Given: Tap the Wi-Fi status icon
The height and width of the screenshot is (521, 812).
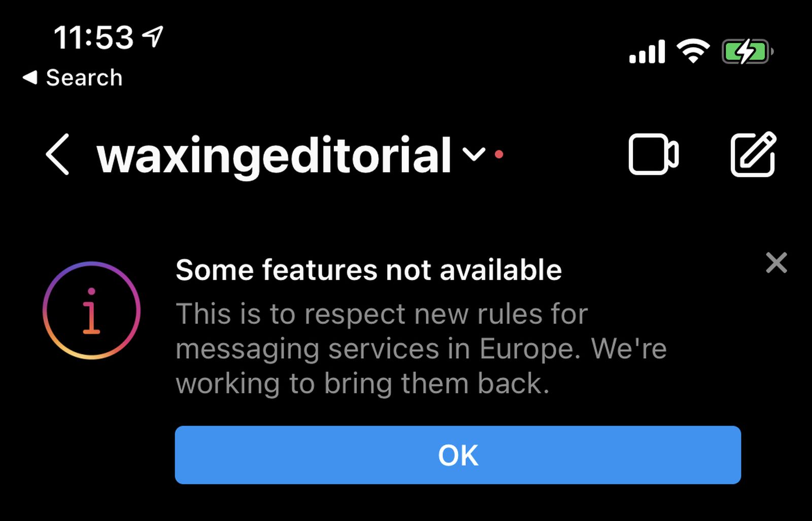Looking at the screenshot, I should [693, 51].
